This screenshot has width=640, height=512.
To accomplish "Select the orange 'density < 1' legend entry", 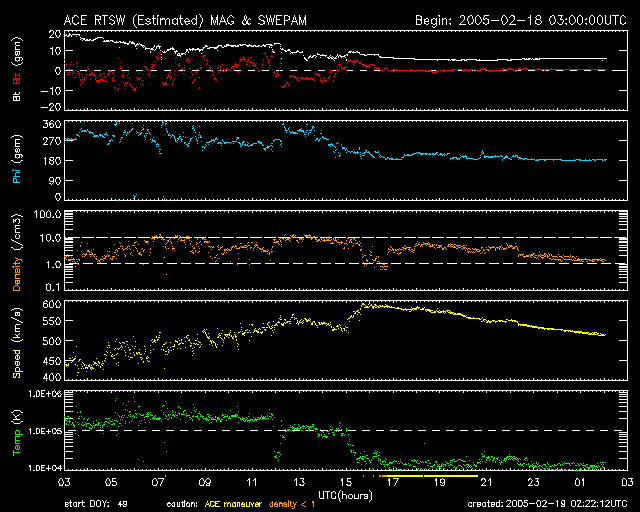I will (x=292, y=504).
